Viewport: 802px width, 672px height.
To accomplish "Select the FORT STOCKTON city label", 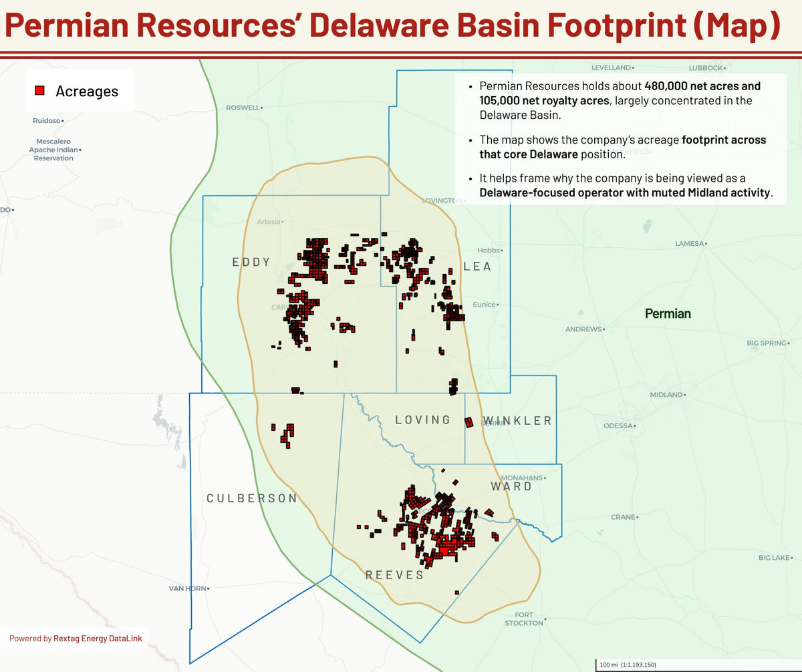I will coord(524,619).
